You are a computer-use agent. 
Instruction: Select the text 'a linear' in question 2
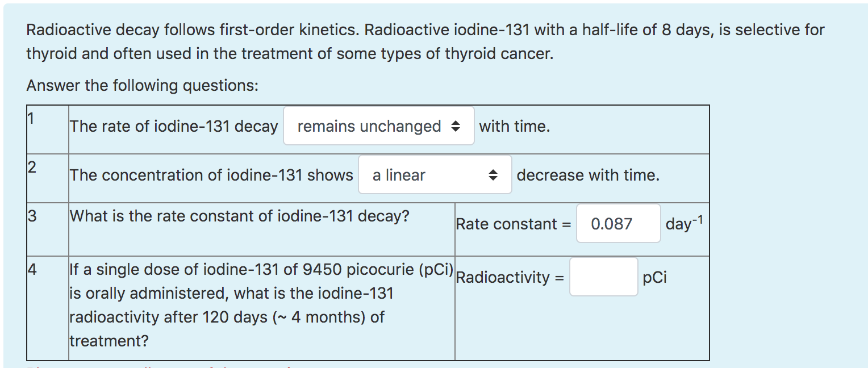pyautogui.click(x=399, y=174)
